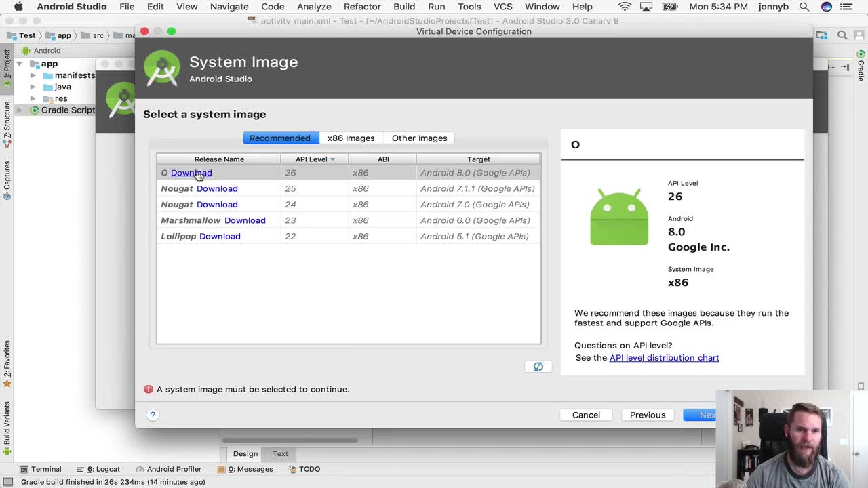Switch to the Other Images tab
868x488 pixels.
pos(419,138)
